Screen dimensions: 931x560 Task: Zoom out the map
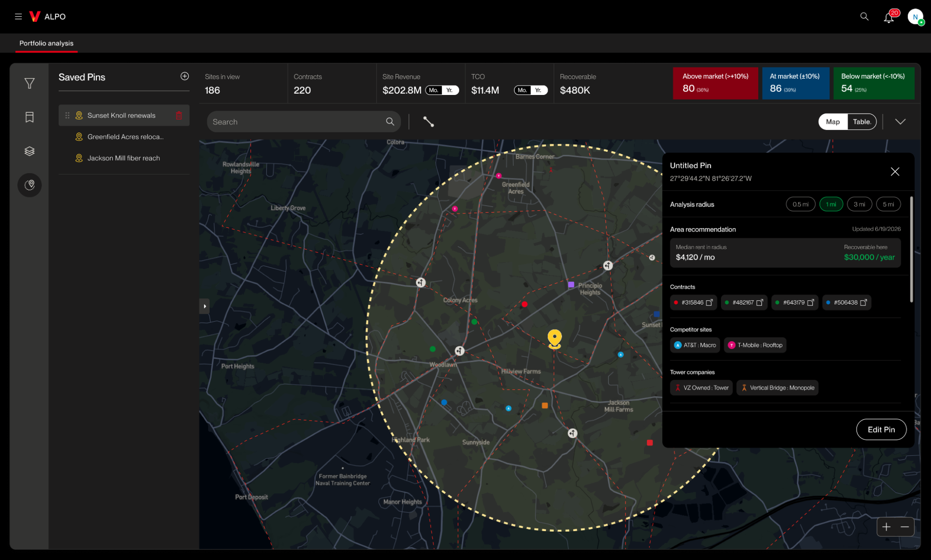click(x=905, y=527)
